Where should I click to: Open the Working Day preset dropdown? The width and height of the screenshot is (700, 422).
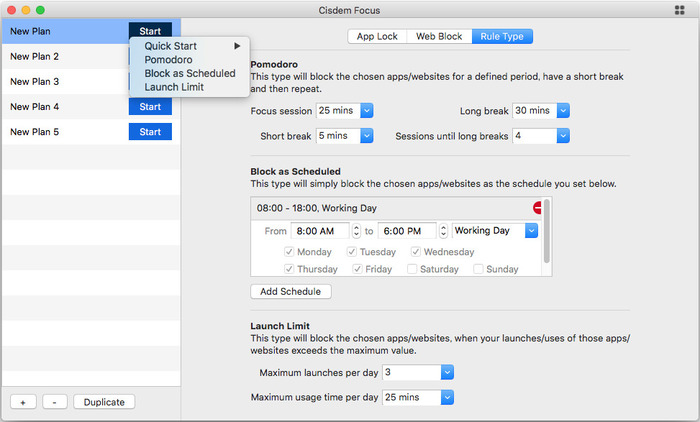point(531,231)
